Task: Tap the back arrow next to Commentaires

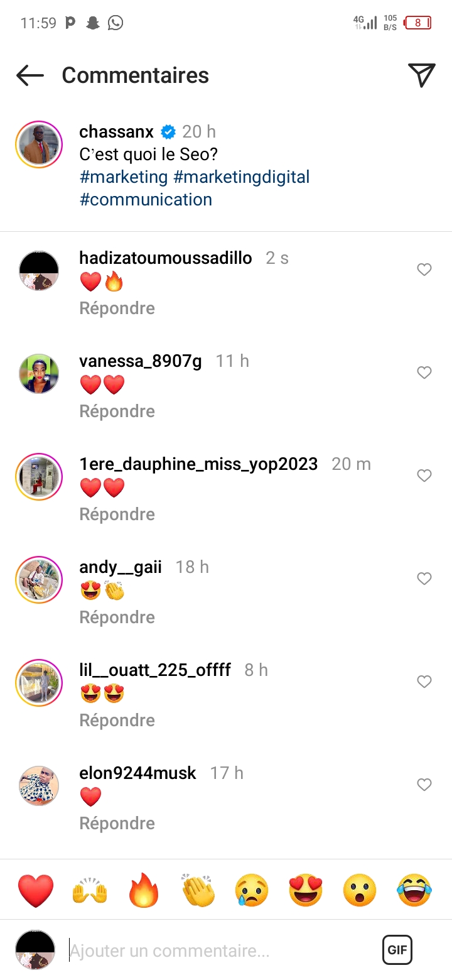Action: point(30,75)
